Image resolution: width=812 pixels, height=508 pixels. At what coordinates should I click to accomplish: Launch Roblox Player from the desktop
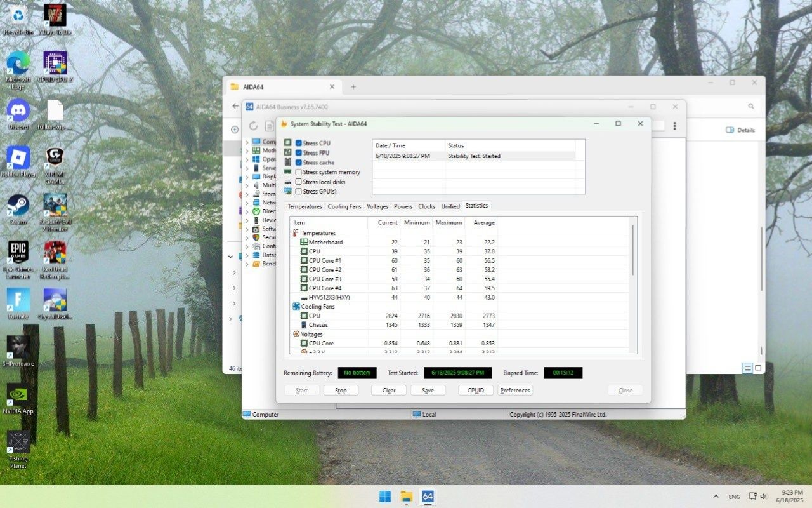18,161
